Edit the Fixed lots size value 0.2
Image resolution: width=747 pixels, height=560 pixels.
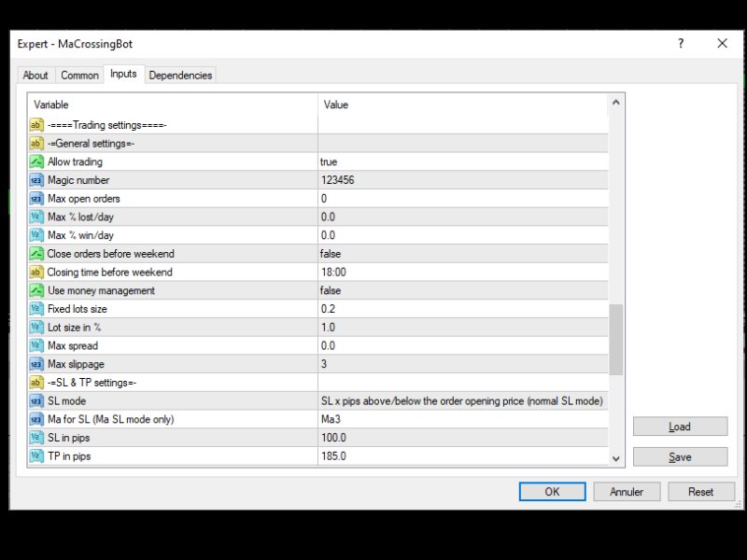pyautogui.click(x=463, y=309)
